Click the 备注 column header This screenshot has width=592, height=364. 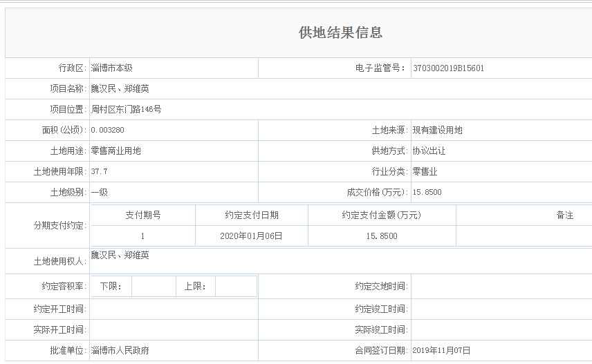(x=565, y=215)
